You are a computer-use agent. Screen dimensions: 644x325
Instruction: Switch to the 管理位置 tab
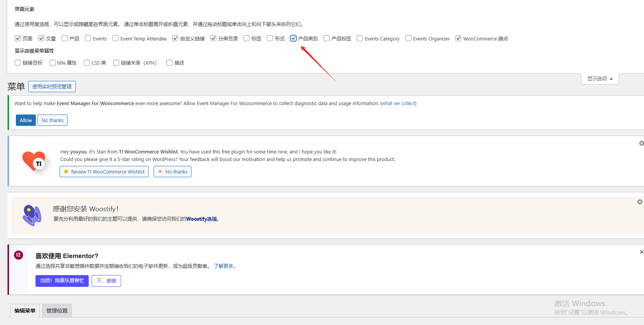[x=57, y=311]
